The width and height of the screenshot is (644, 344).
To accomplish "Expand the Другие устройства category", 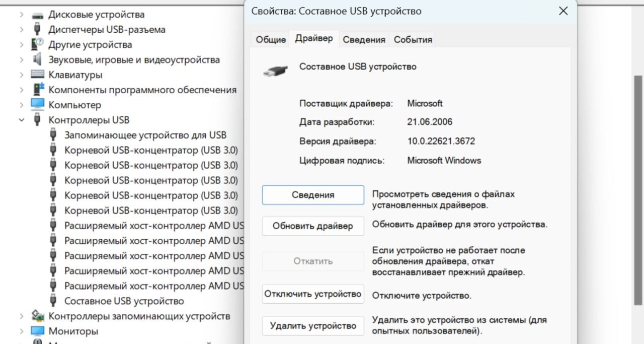I will pyautogui.click(x=21, y=45).
